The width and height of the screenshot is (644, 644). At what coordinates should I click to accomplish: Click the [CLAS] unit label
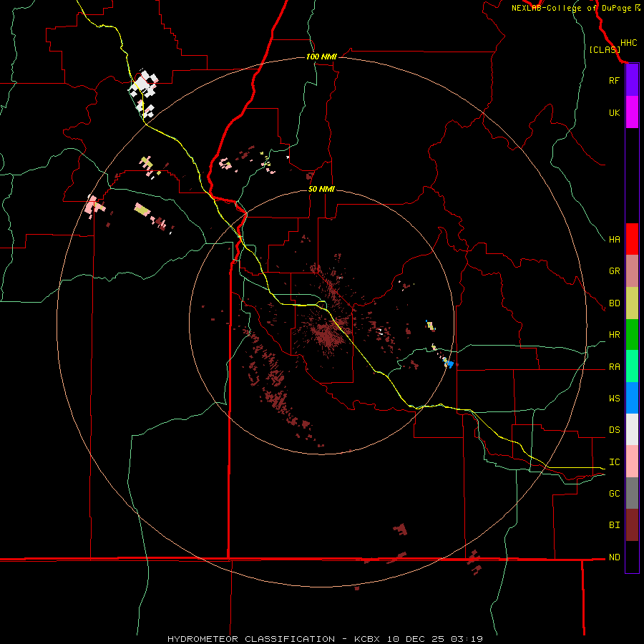[x=605, y=49]
